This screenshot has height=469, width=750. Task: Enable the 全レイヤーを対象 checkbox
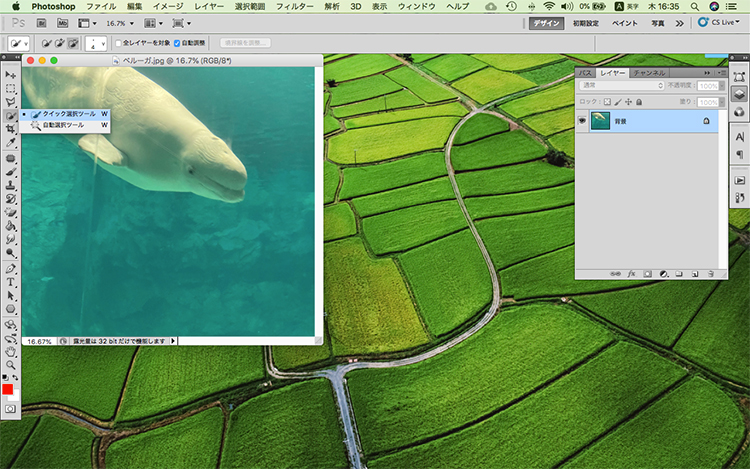pos(118,44)
